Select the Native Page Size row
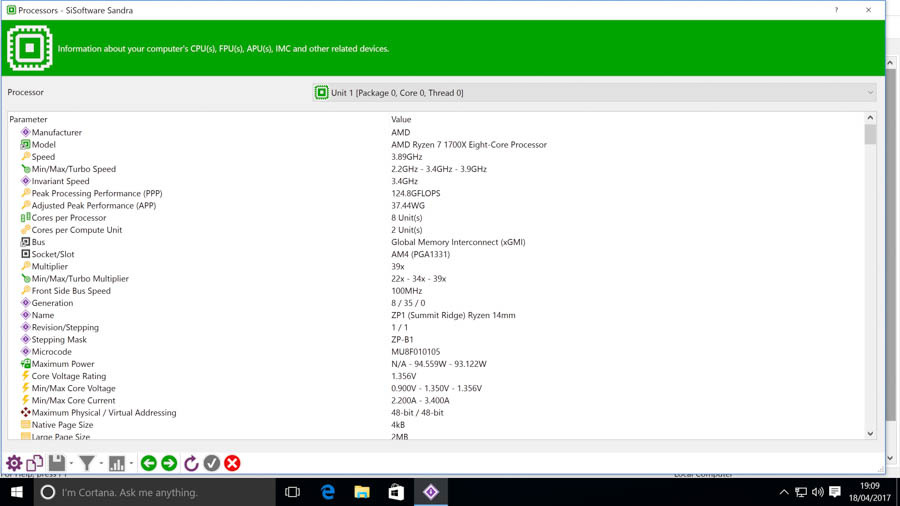Image resolution: width=900 pixels, height=506 pixels. [x=436, y=425]
